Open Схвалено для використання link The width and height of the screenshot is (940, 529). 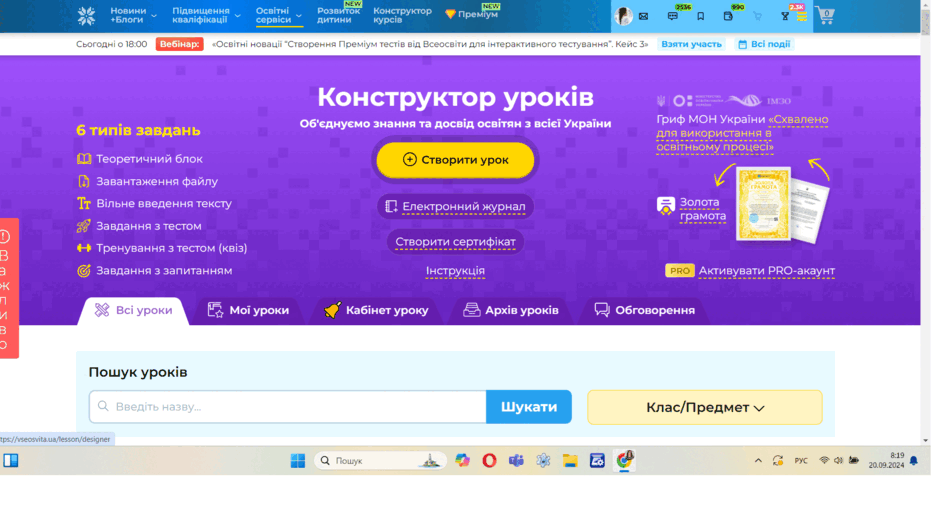click(x=742, y=133)
